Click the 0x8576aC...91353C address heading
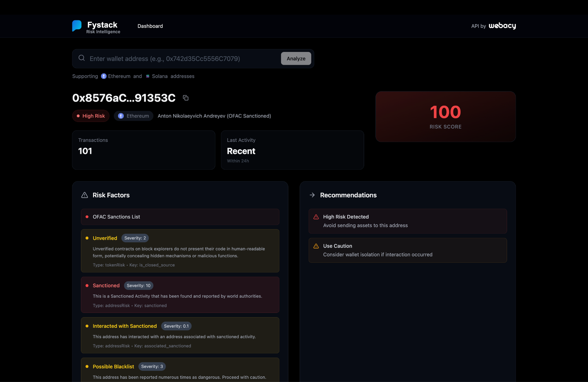588x382 pixels. 124,98
